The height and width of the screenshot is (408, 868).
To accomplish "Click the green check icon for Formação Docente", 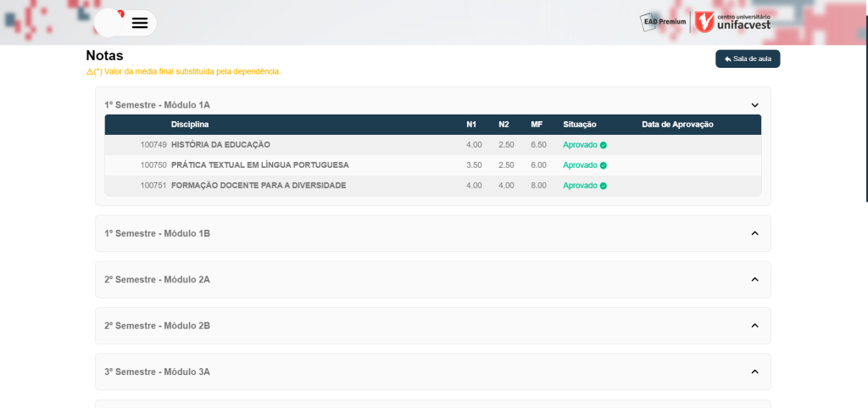I will pos(604,186).
